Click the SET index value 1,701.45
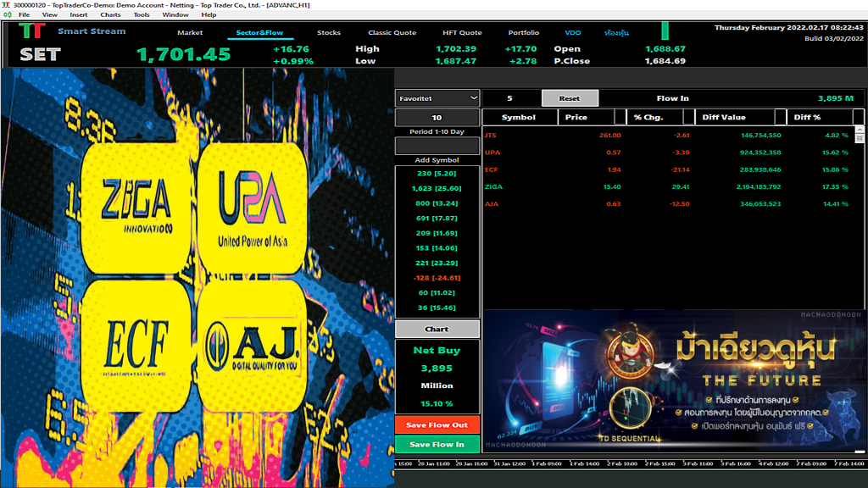This screenshot has width=868, height=488. point(183,54)
